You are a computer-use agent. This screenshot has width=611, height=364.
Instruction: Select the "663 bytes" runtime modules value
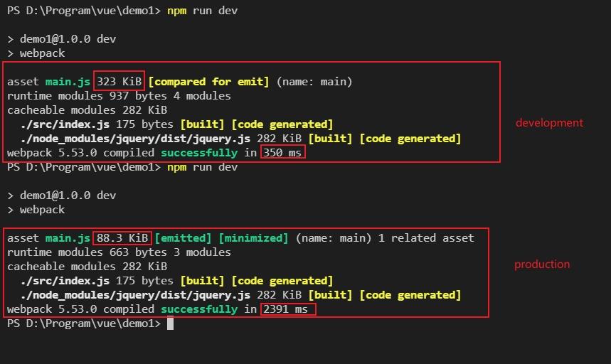[x=138, y=252]
